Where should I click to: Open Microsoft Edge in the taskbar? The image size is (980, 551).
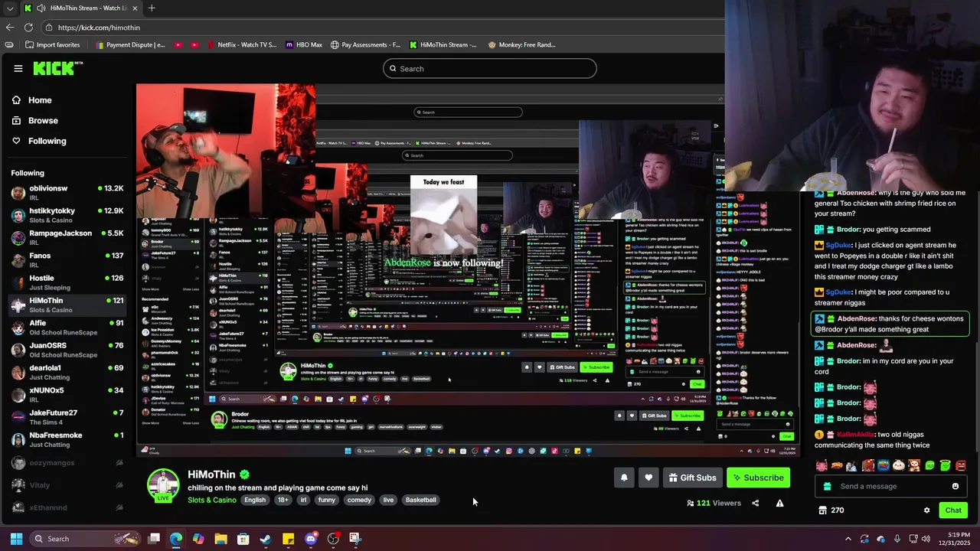click(x=176, y=539)
